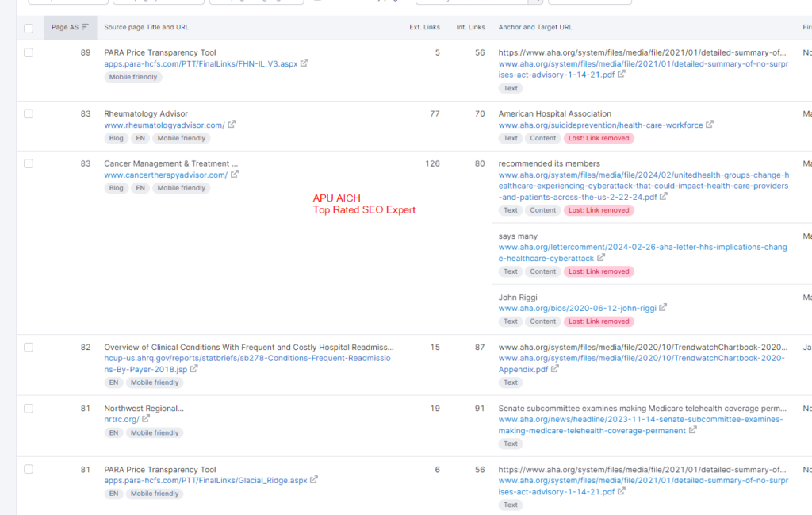Select the Cancer Management & Treatment row checkbox
812x515 pixels.
click(29, 163)
